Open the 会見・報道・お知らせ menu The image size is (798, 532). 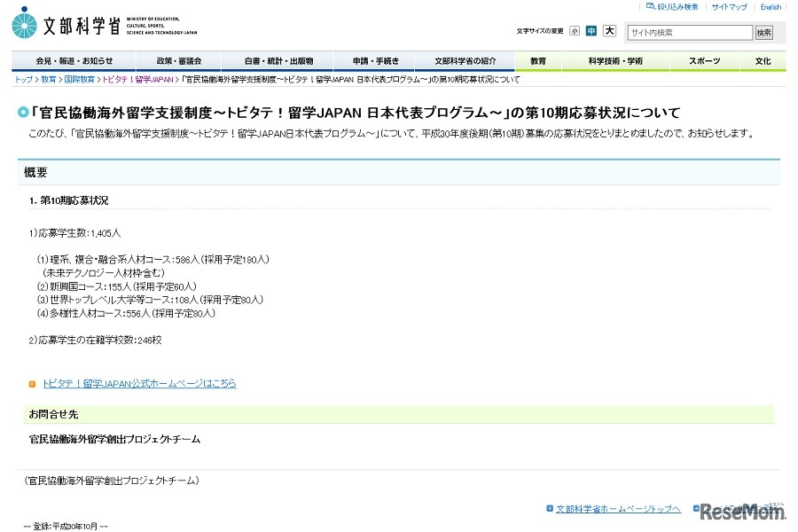[74, 60]
